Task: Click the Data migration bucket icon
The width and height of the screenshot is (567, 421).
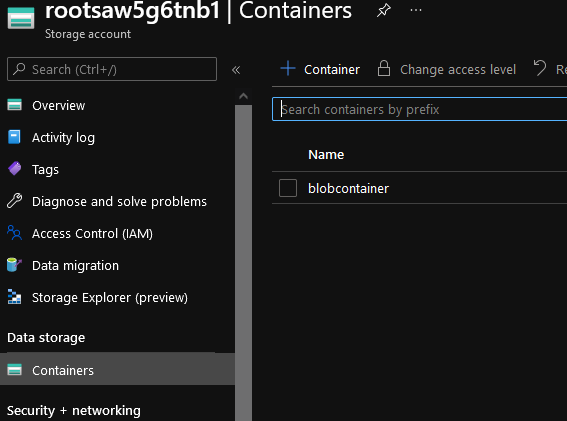Action: click(14, 265)
